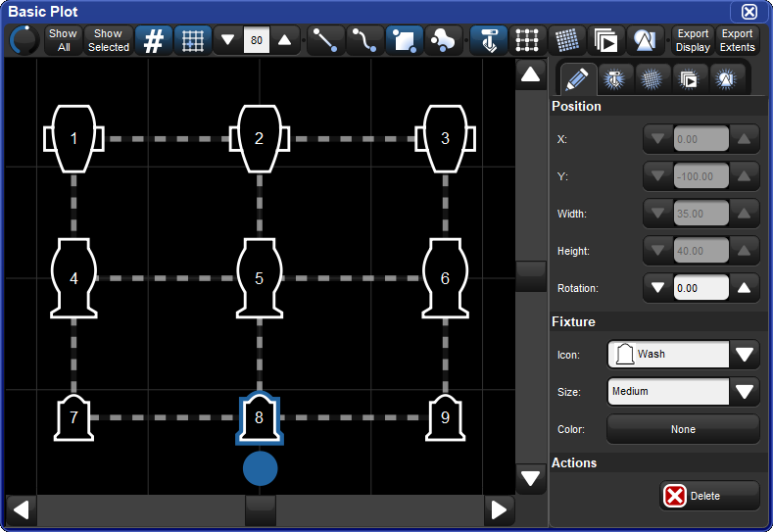Select fixture 3 on the plot

[445, 138]
